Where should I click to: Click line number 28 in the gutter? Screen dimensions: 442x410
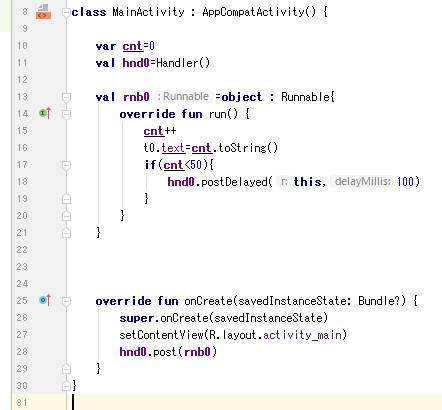point(22,352)
